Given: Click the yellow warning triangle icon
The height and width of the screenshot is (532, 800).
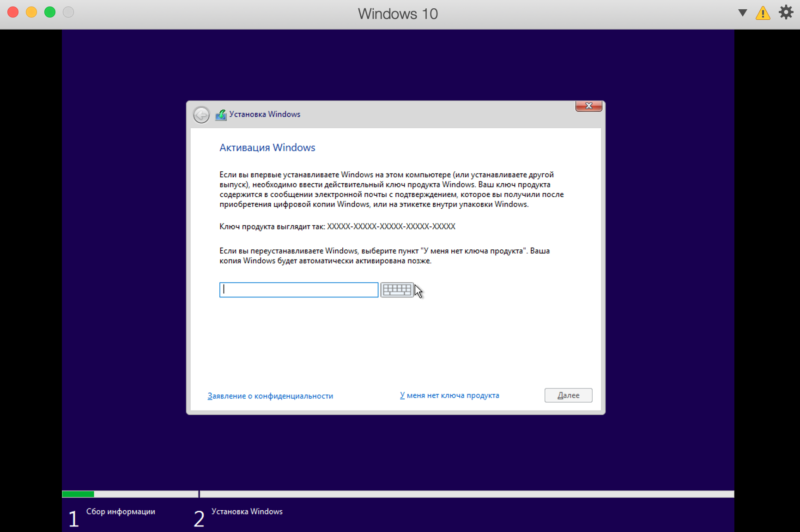Looking at the screenshot, I should pos(763,13).
